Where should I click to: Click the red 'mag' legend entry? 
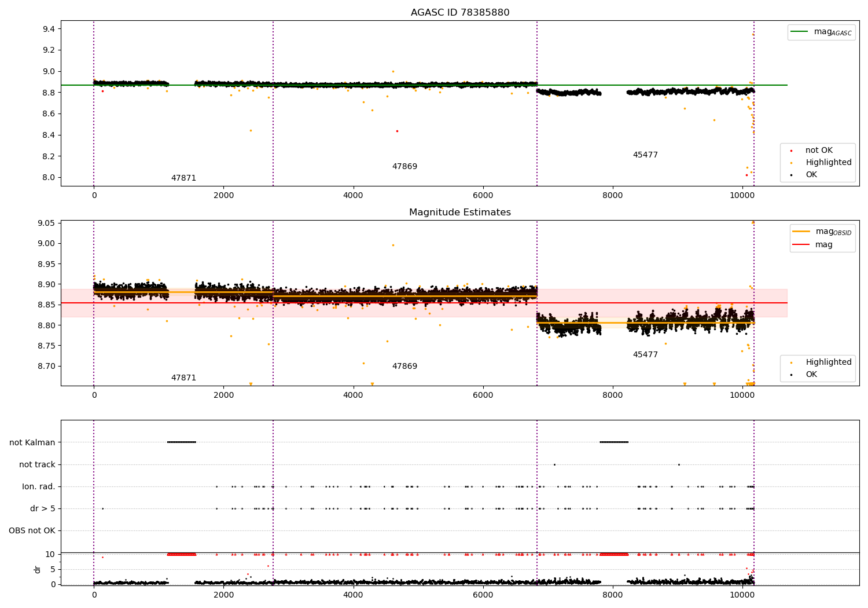[812, 245]
